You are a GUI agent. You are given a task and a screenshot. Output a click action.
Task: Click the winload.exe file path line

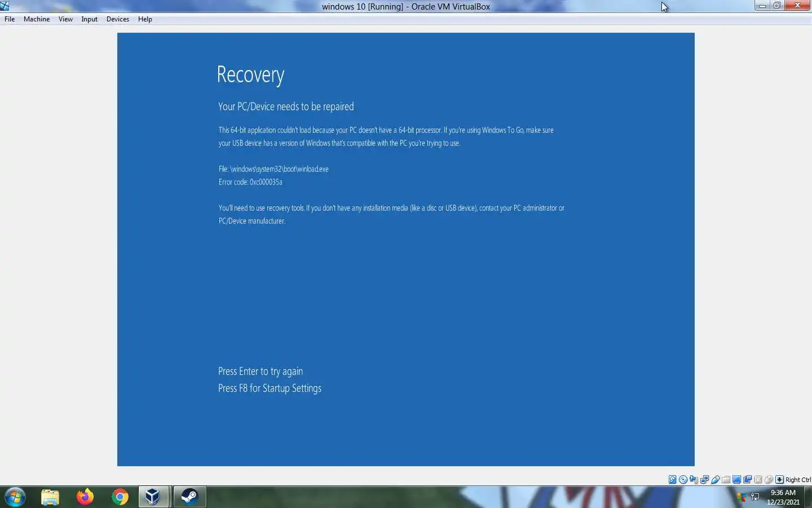click(x=273, y=169)
